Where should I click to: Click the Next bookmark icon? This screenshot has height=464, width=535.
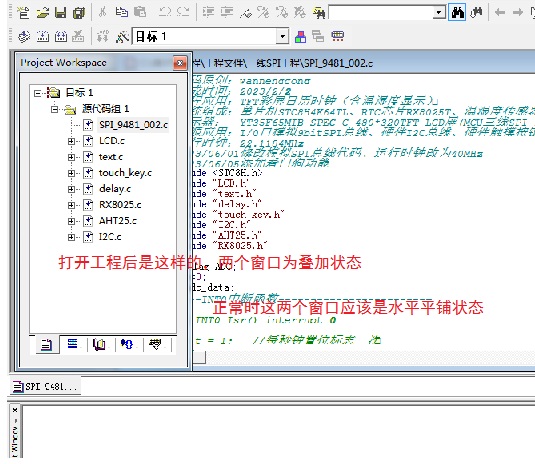point(263,13)
